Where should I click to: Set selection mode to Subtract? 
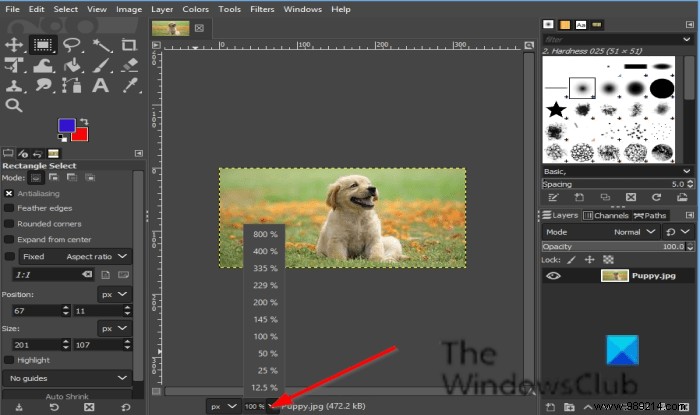tap(72, 177)
